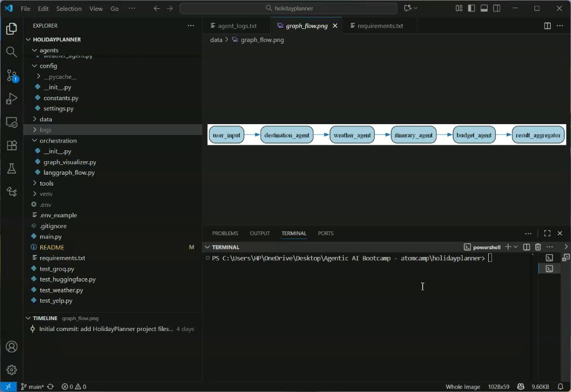Click Whole Image zoom status button
The width and height of the screenshot is (571, 392).
[x=463, y=387]
